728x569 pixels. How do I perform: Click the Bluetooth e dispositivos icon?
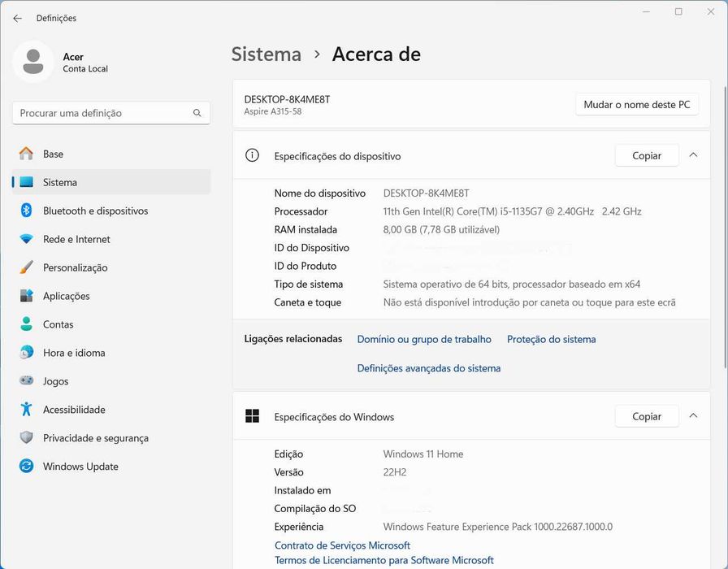(26, 211)
